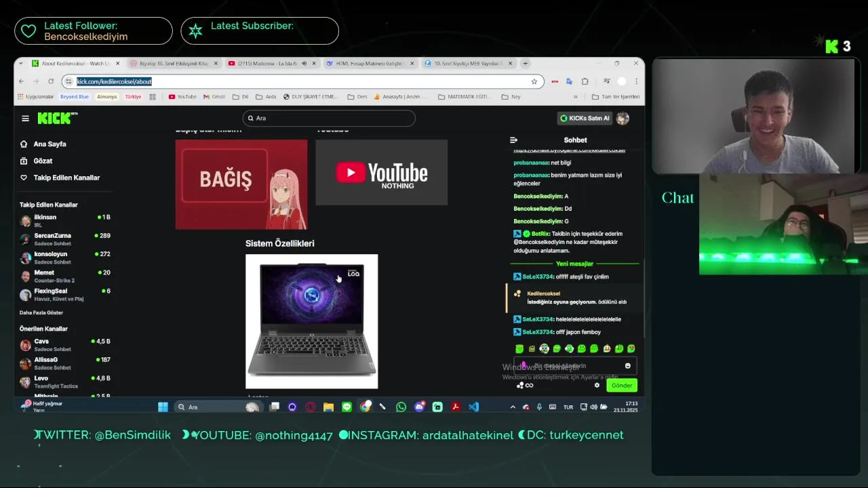Image resolution: width=868 pixels, height=488 pixels.
Task: Click the channel points icon below chat input
Action: [x=520, y=385]
